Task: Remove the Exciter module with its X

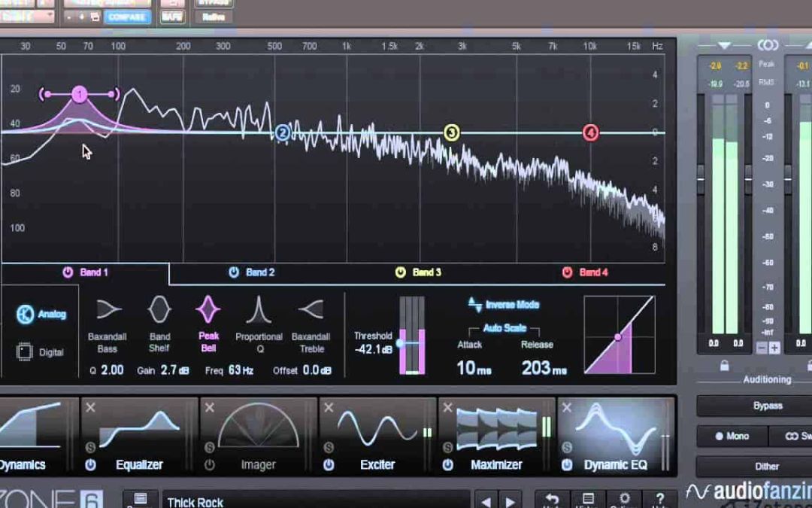Action: 329,408
